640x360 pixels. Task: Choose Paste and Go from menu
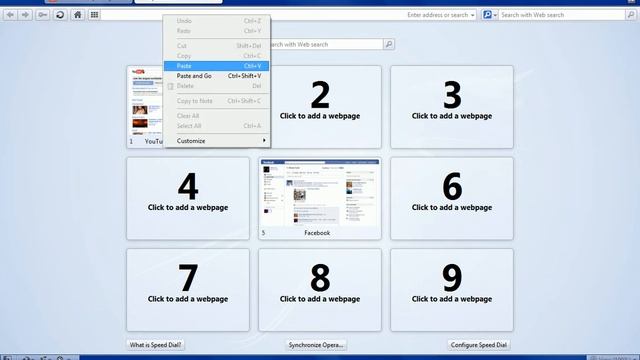tap(217, 76)
